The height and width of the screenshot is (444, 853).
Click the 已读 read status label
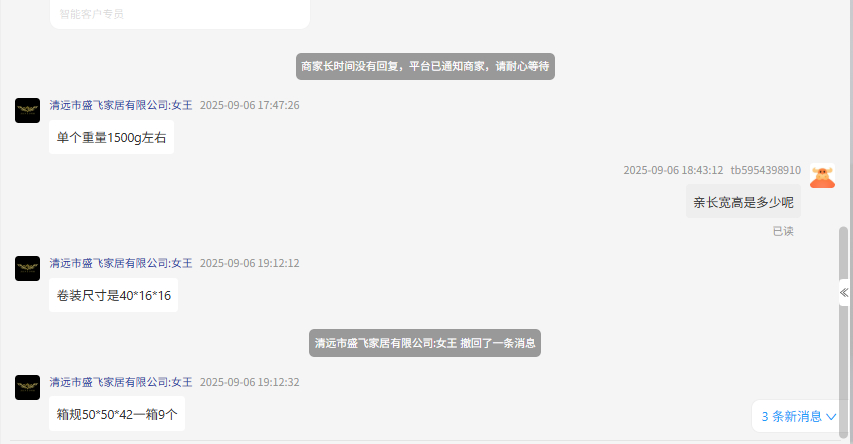(783, 231)
